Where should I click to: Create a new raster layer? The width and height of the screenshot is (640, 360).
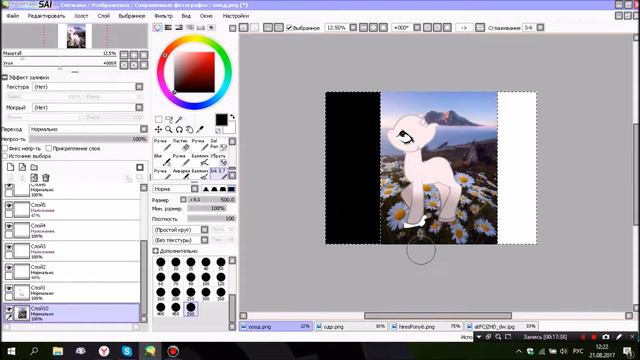pyautogui.click(x=11, y=167)
